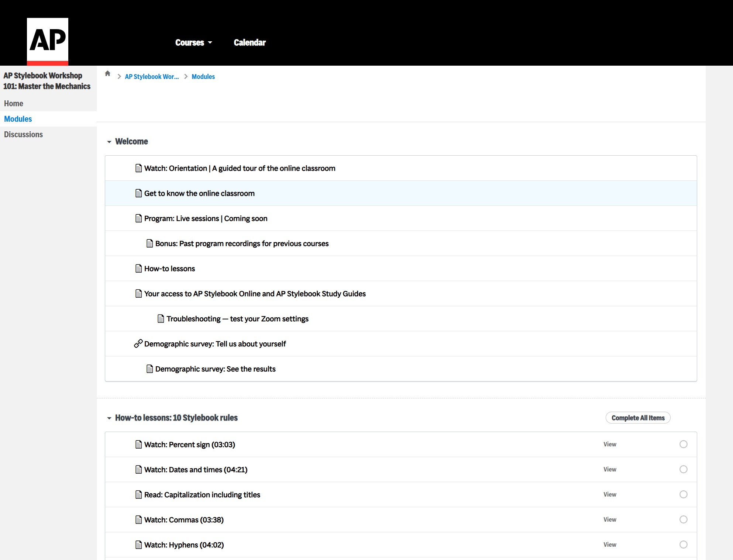
Task: Click page icon beside Troubleshooting Zoom settings
Action: click(x=161, y=319)
